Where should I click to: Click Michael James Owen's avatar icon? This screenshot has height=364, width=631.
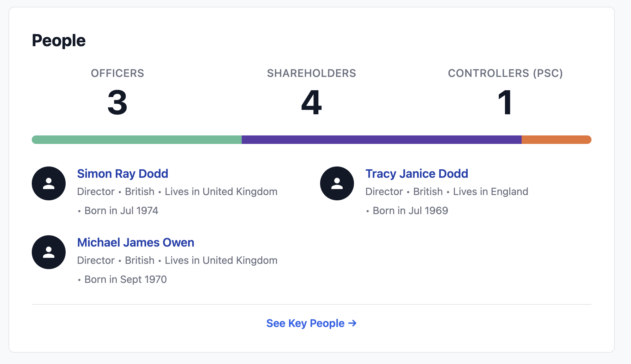[x=49, y=252]
